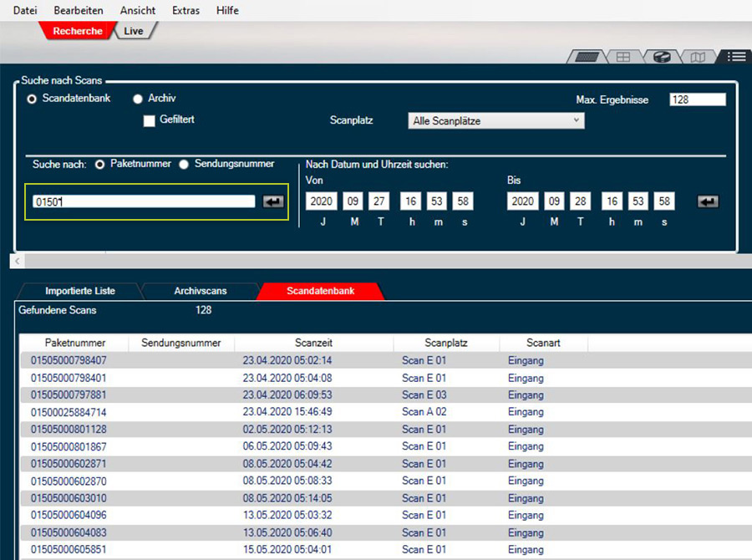Open the Datei menu
Image resolution: width=752 pixels, height=560 pixels.
(x=25, y=10)
